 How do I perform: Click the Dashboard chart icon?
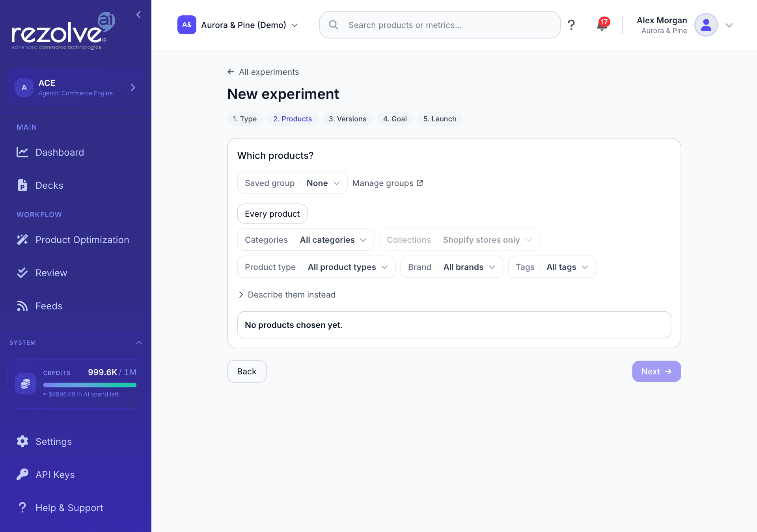[x=22, y=153]
